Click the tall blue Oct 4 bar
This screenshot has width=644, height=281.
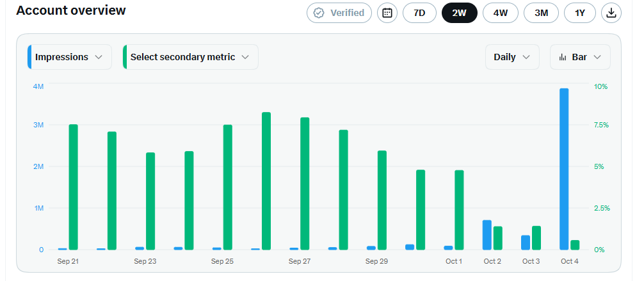(x=564, y=169)
